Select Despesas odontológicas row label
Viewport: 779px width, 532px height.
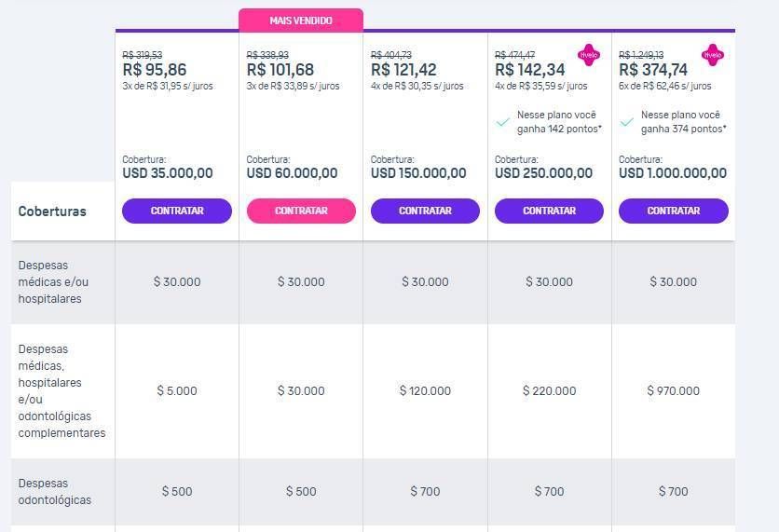pyautogui.click(x=55, y=492)
